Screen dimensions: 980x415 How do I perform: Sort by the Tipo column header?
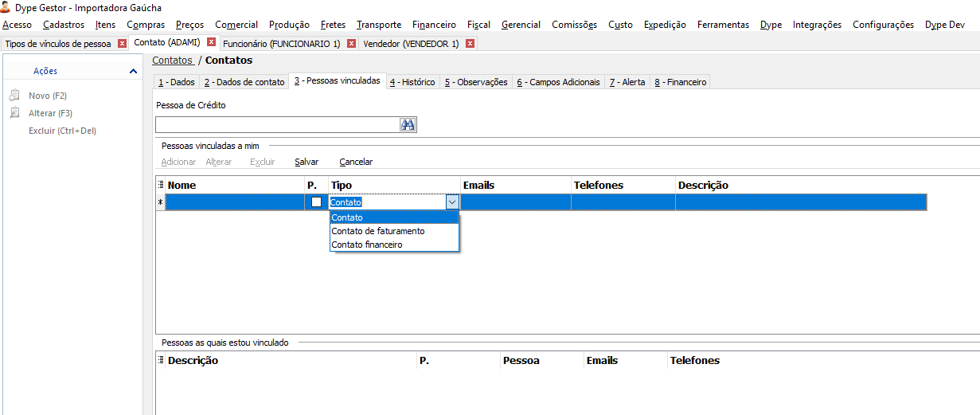394,185
